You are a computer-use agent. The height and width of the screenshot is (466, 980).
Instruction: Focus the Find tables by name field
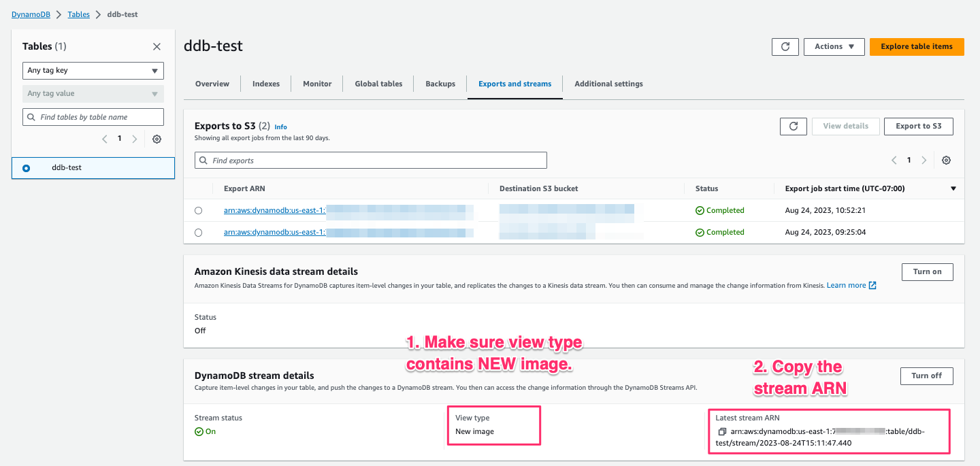[x=93, y=117]
